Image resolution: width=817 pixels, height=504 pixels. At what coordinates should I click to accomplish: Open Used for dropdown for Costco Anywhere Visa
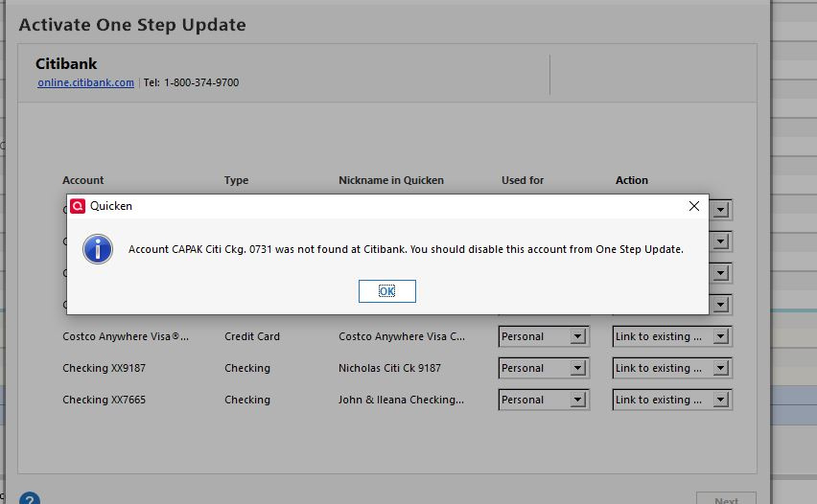tap(544, 336)
